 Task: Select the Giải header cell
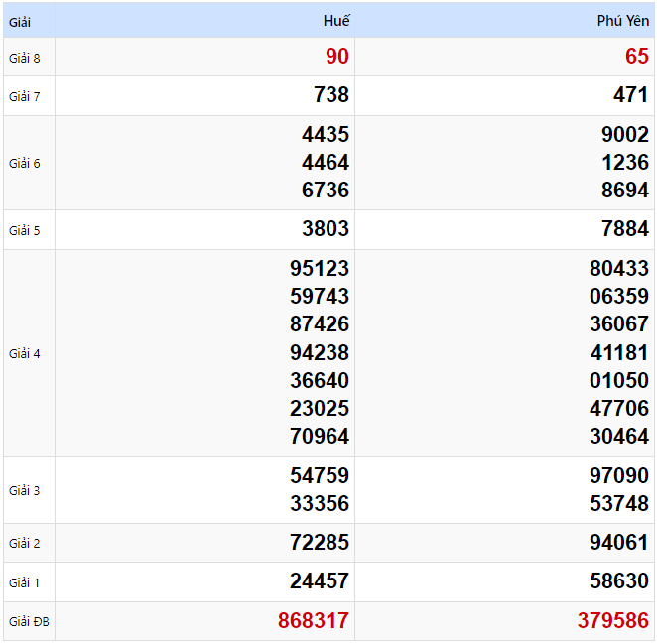pos(20,21)
